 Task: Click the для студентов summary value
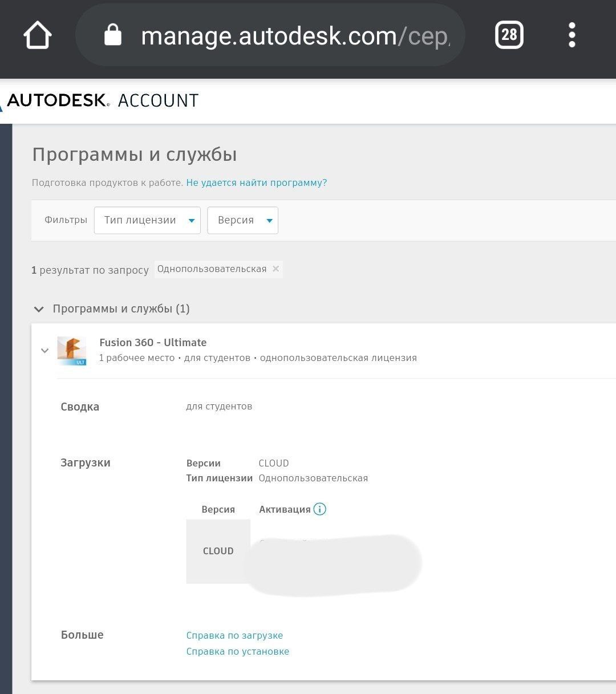pyautogui.click(x=219, y=407)
